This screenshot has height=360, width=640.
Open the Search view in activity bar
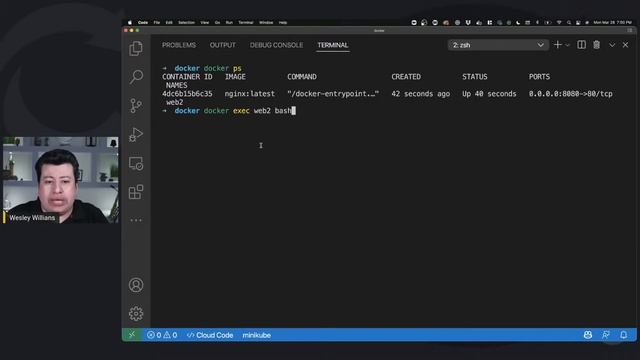click(136, 77)
